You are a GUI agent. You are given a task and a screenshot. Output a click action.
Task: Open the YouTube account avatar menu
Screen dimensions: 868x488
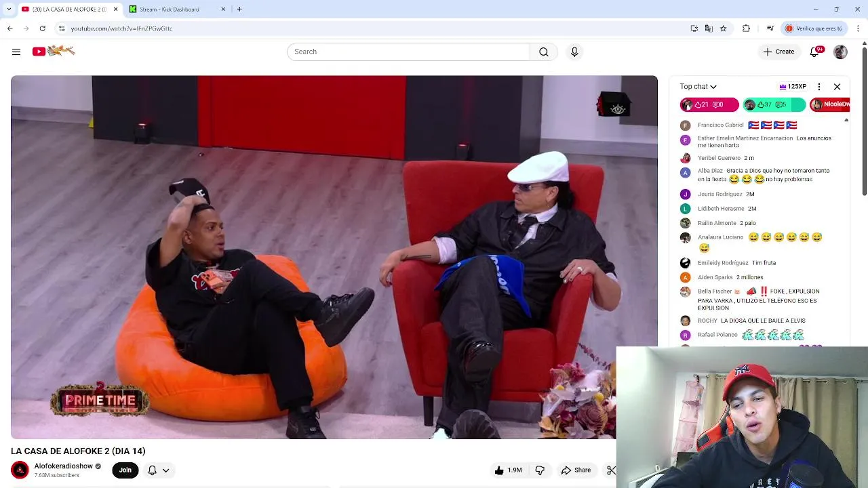pos(840,52)
